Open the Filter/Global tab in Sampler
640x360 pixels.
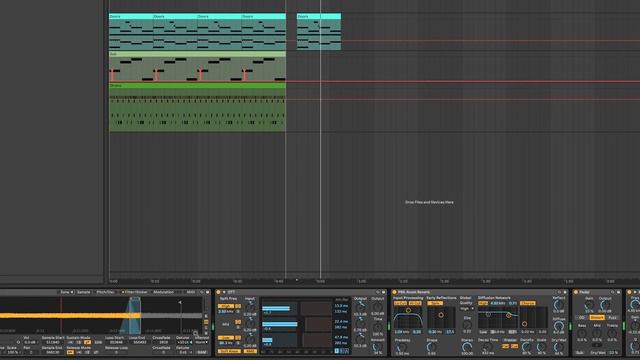pyautogui.click(x=135, y=292)
